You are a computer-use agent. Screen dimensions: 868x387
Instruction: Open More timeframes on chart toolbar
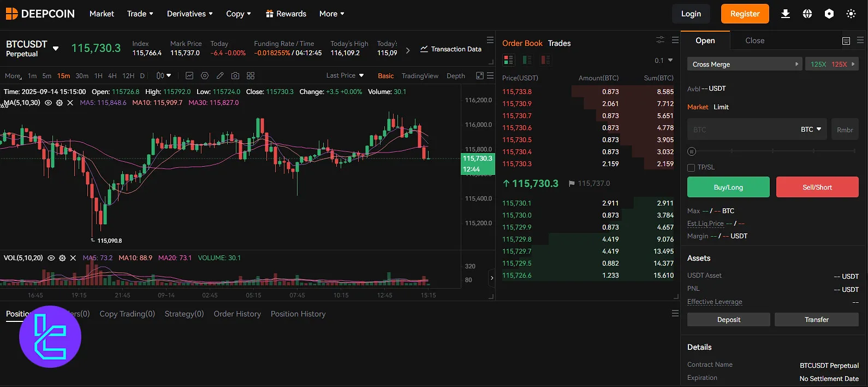coord(13,76)
